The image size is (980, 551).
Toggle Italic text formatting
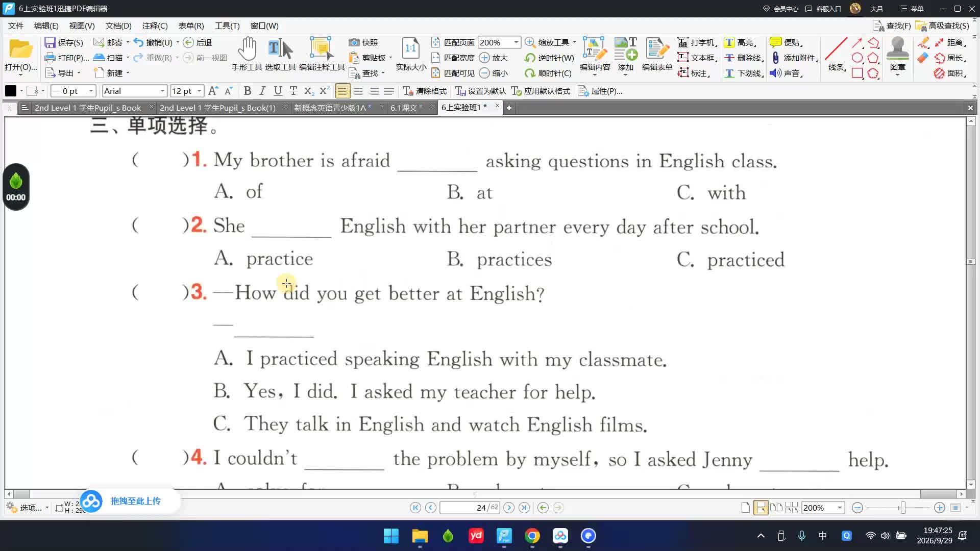point(262,91)
